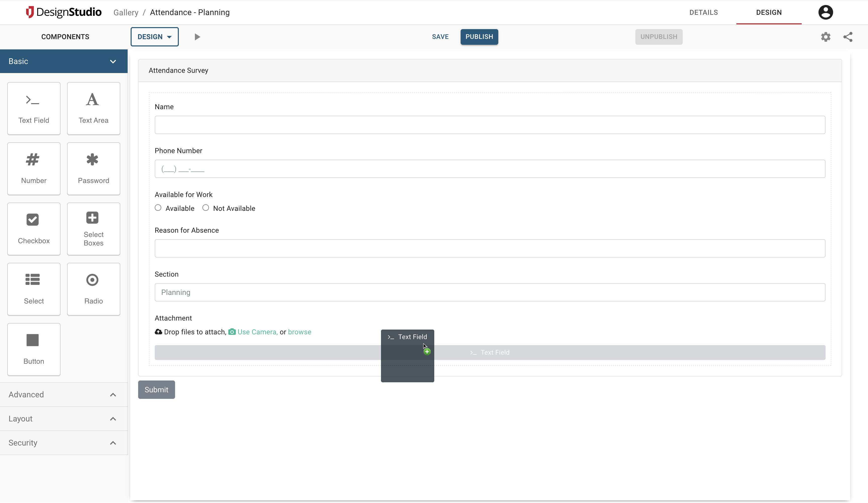Image resolution: width=868 pixels, height=503 pixels.
Task: Click the preview play arrow
Action: point(197,37)
